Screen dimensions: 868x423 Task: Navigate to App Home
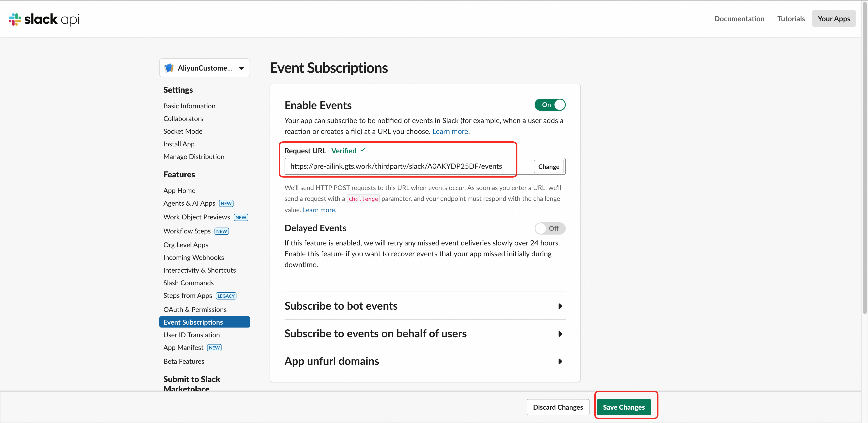pos(179,191)
